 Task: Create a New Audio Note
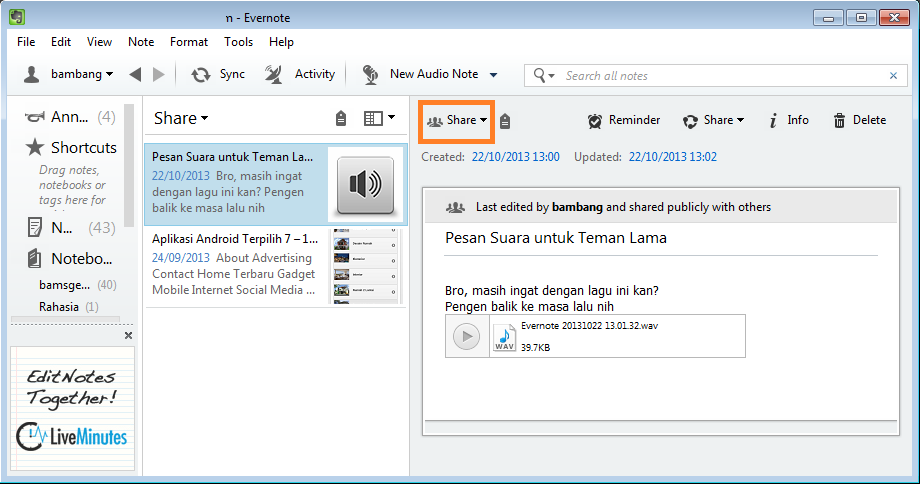pos(420,75)
